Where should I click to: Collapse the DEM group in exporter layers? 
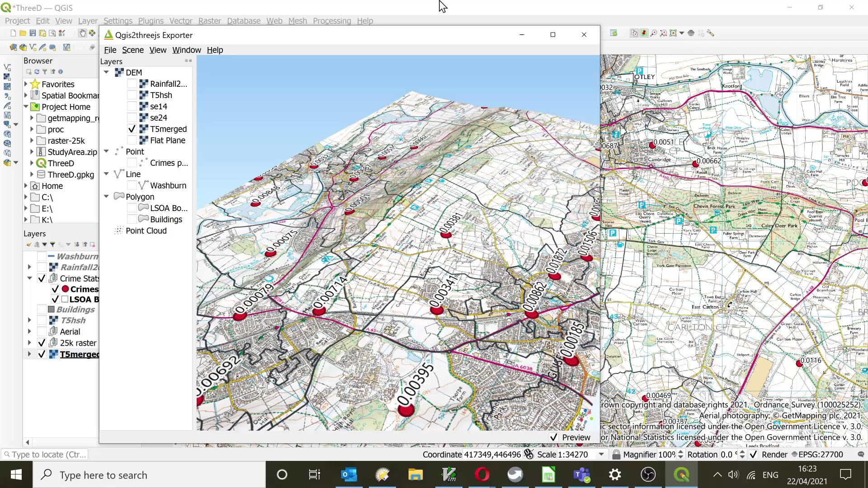pyautogui.click(x=106, y=72)
